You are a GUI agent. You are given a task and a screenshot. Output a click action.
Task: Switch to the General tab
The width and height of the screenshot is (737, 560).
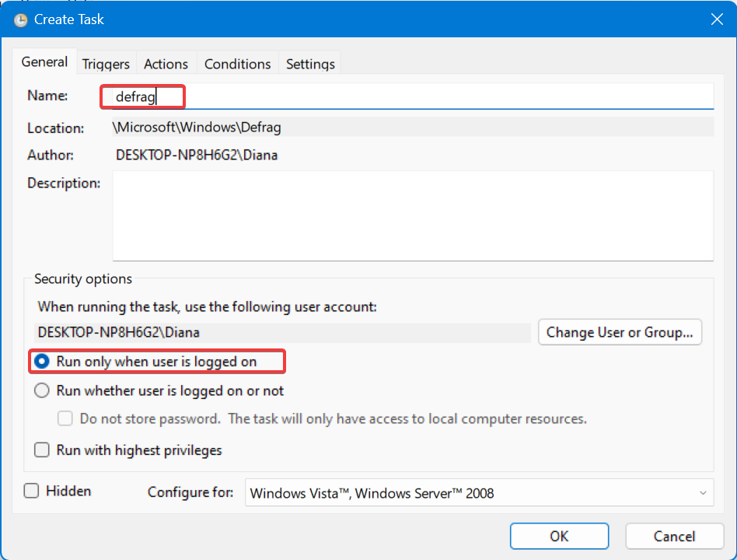coord(44,62)
